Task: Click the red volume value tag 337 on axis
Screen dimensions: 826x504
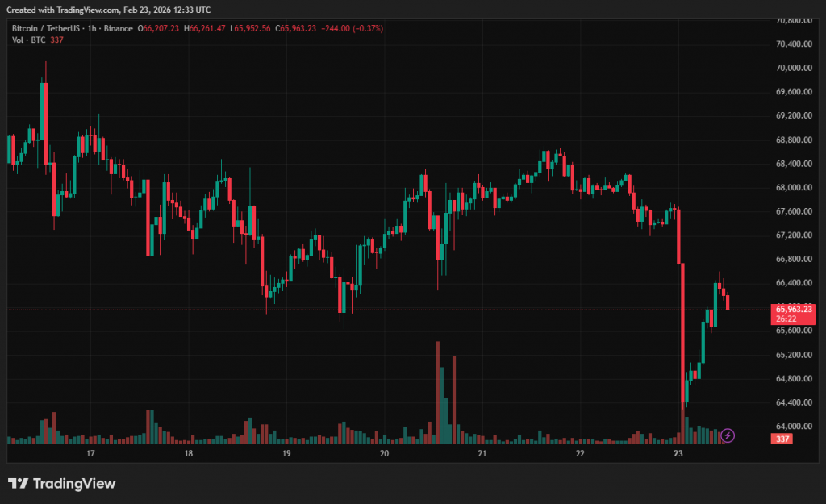Action: tap(781, 439)
